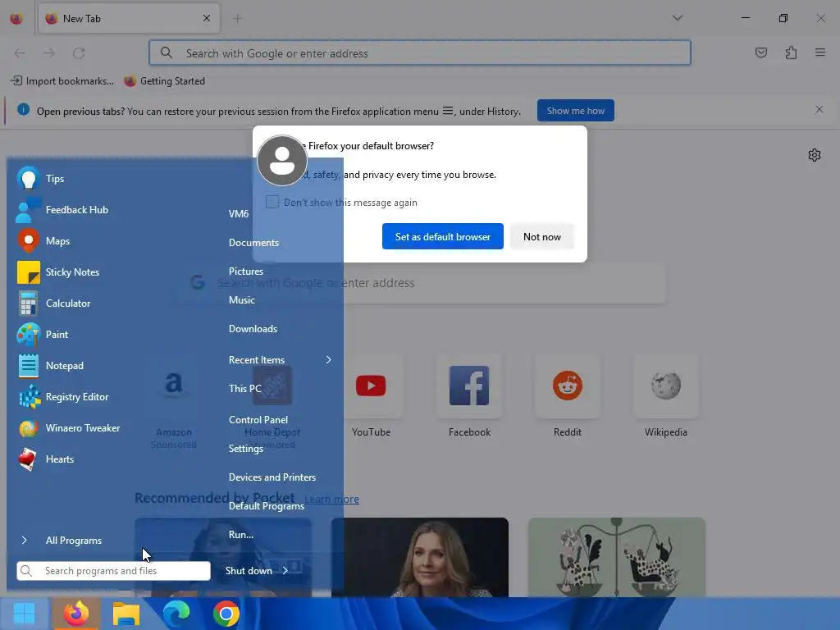Close the New Tab tab
Image resolution: width=840 pixels, height=630 pixels.
click(x=207, y=18)
